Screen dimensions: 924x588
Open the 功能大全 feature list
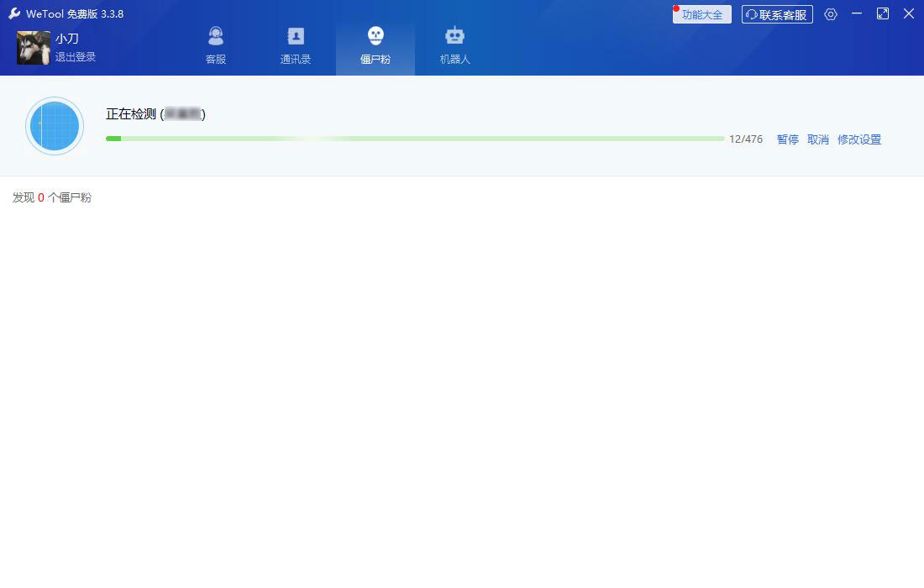702,15
